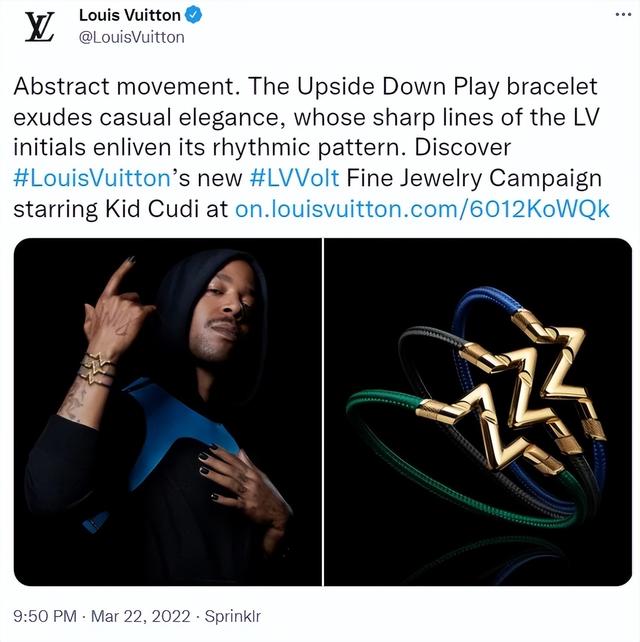Viewport: 640px width, 642px height.
Task: Click the Mar 22, 2022 date
Action: 140,616
